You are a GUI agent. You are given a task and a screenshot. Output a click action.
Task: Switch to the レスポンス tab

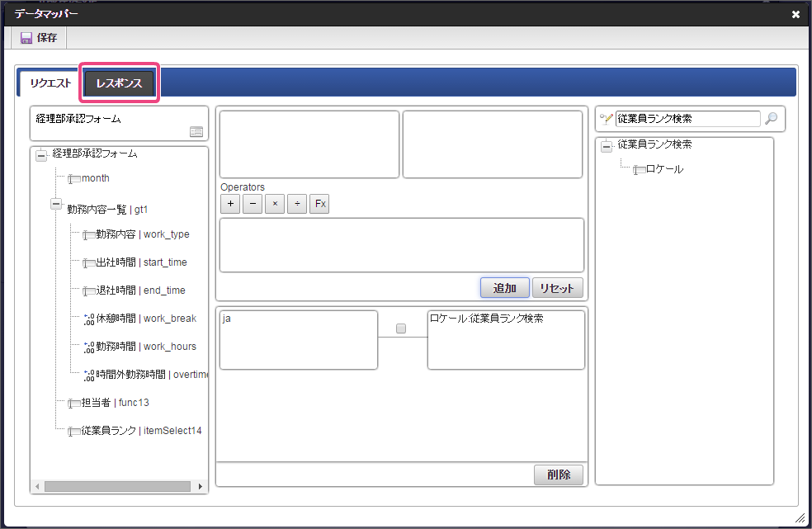tap(119, 83)
